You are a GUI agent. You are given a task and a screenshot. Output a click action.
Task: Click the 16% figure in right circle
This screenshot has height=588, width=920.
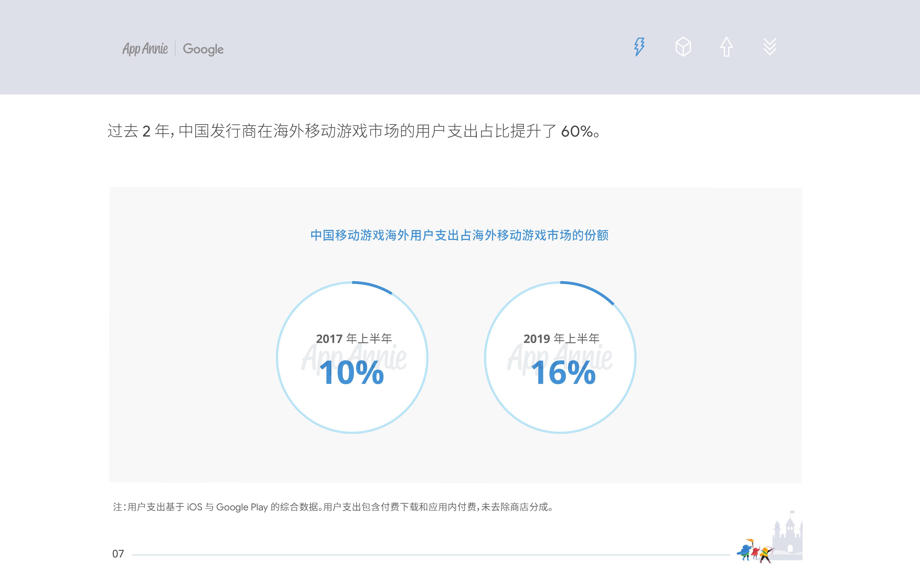(x=563, y=373)
